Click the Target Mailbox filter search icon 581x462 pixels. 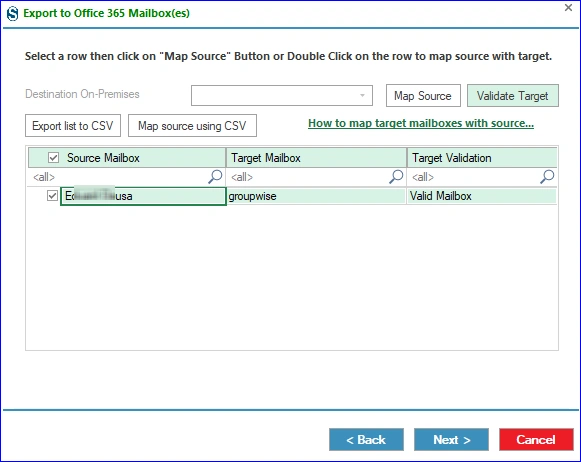[396, 177]
